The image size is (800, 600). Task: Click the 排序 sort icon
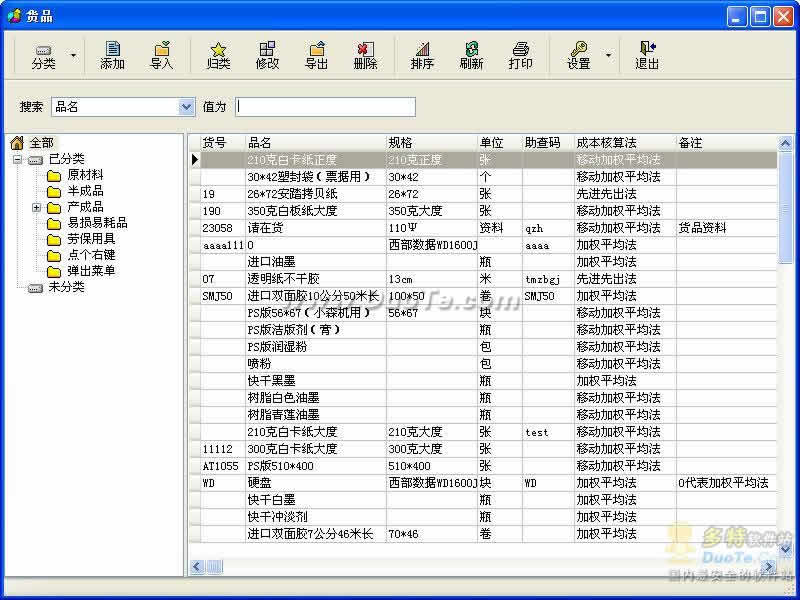pyautogui.click(x=422, y=57)
